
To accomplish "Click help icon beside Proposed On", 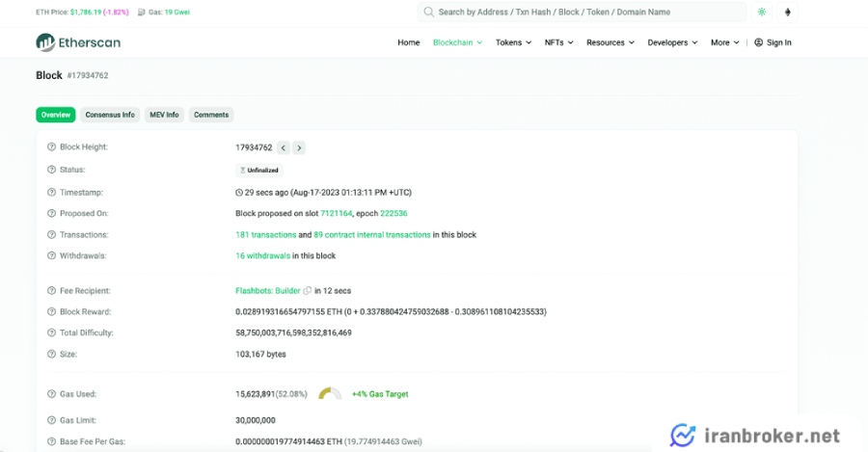I will [51, 214].
